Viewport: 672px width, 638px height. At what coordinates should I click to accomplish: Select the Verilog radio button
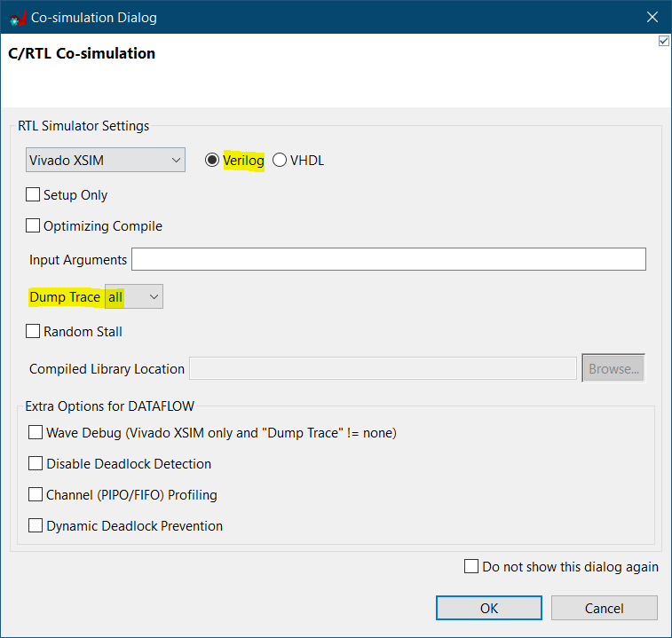point(211,160)
